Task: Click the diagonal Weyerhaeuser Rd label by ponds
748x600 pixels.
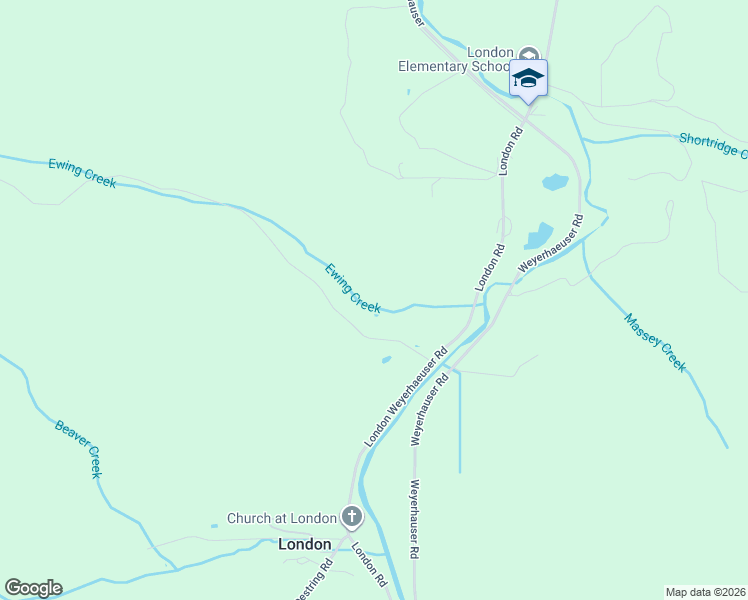Action: pyautogui.click(x=551, y=243)
